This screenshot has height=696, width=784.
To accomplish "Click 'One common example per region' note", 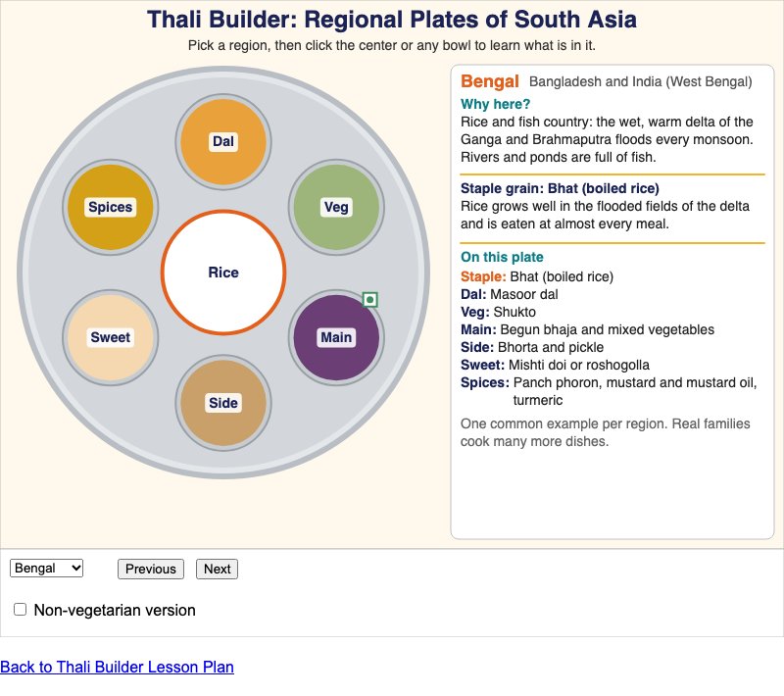I will [605, 432].
